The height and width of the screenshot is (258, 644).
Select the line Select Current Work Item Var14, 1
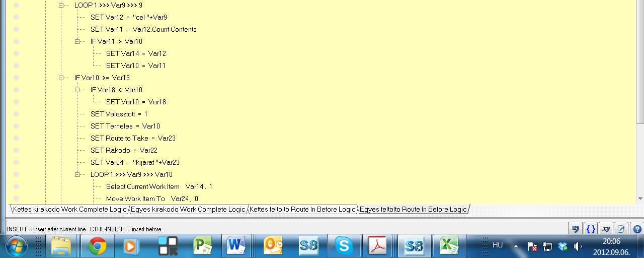pos(159,186)
